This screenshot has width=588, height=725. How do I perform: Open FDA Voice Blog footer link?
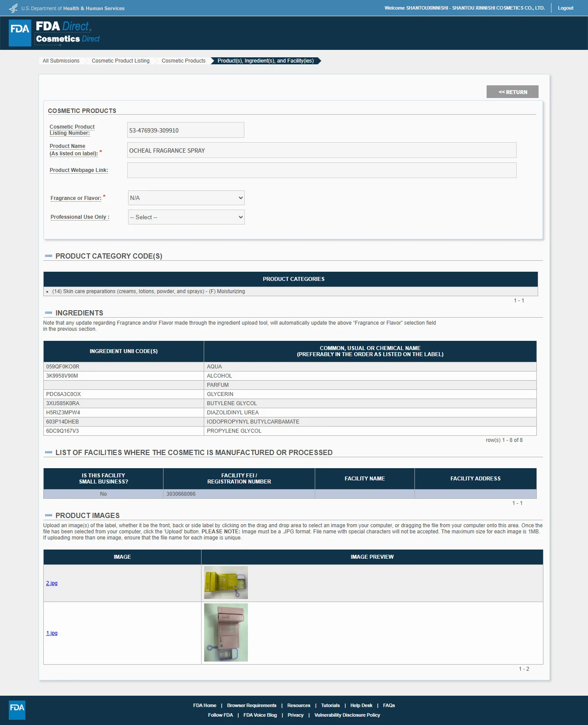(x=260, y=715)
